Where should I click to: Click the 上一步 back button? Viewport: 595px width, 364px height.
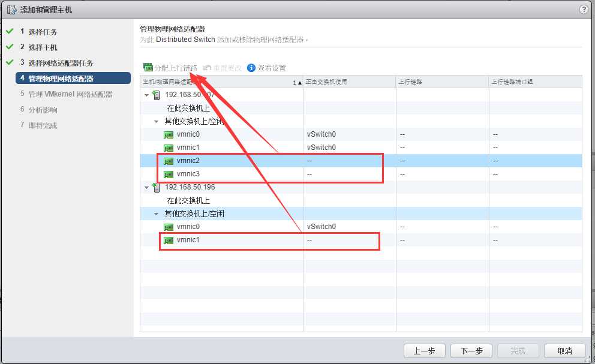click(x=425, y=351)
